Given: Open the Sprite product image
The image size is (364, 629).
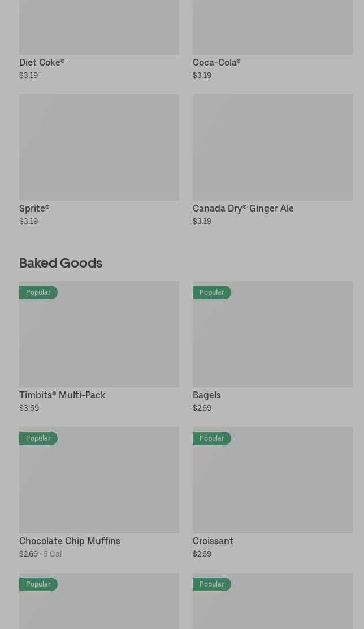Looking at the screenshot, I should [x=99, y=147].
